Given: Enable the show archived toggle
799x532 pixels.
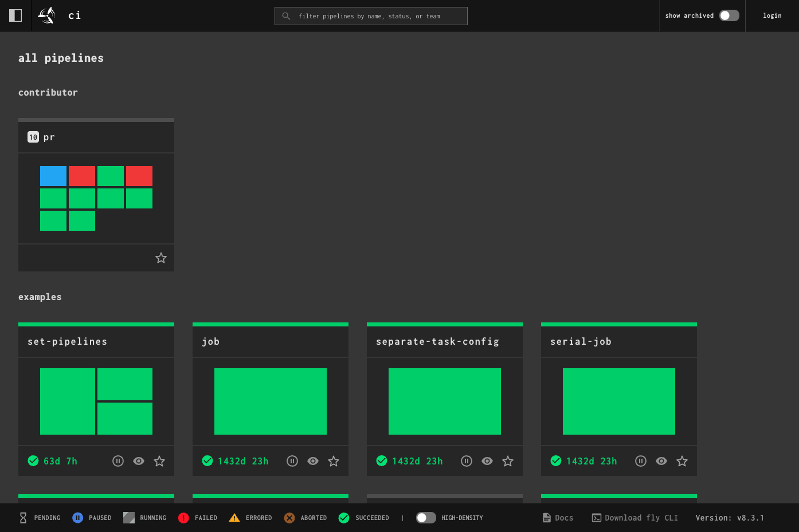Looking at the screenshot, I should click(x=729, y=15).
